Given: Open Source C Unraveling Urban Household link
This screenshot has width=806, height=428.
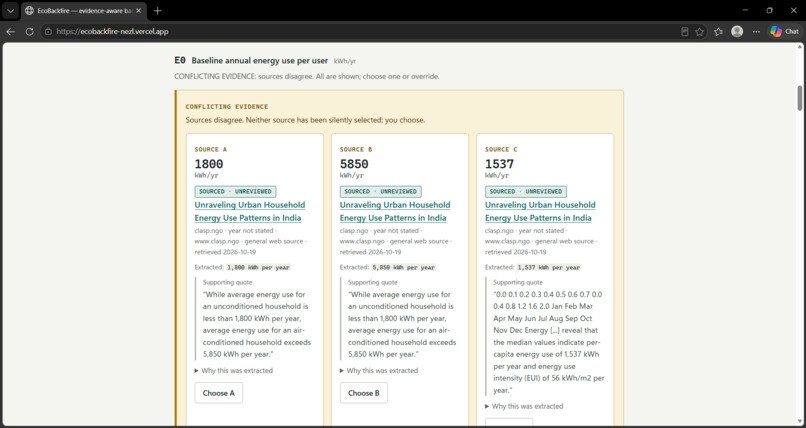Looking at the screenshot, I should 540,211.
